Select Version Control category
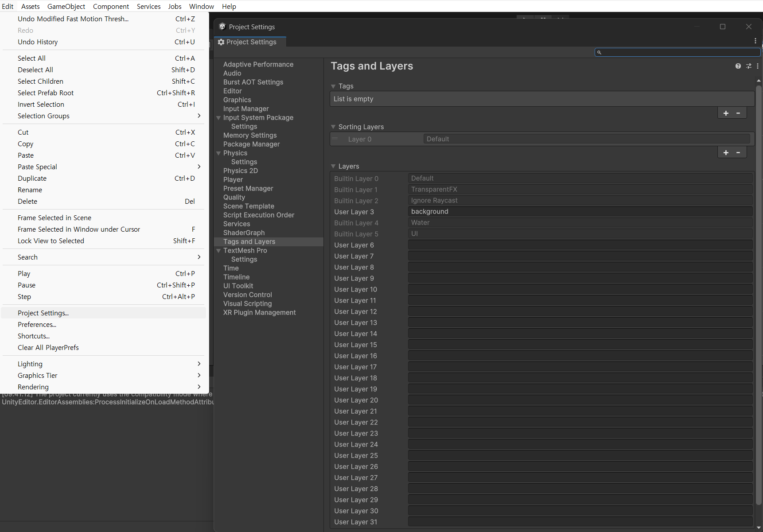 pyautogui.click(x=248, y=295)
